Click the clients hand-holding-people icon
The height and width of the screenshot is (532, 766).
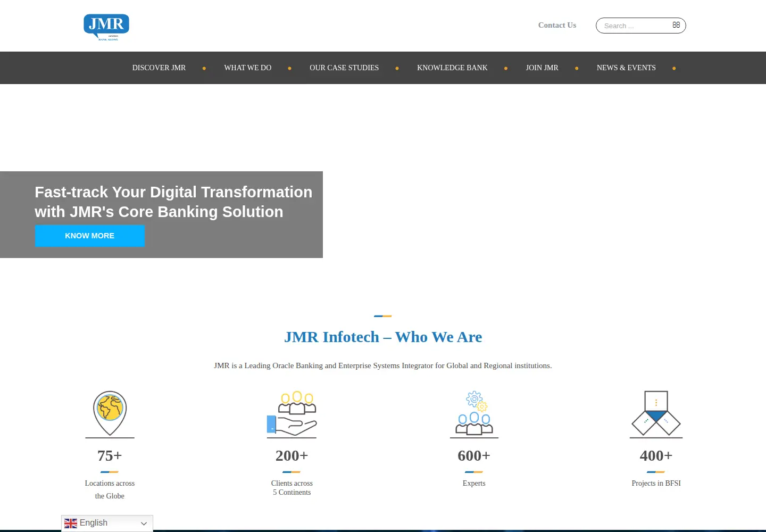pos(292,414)
